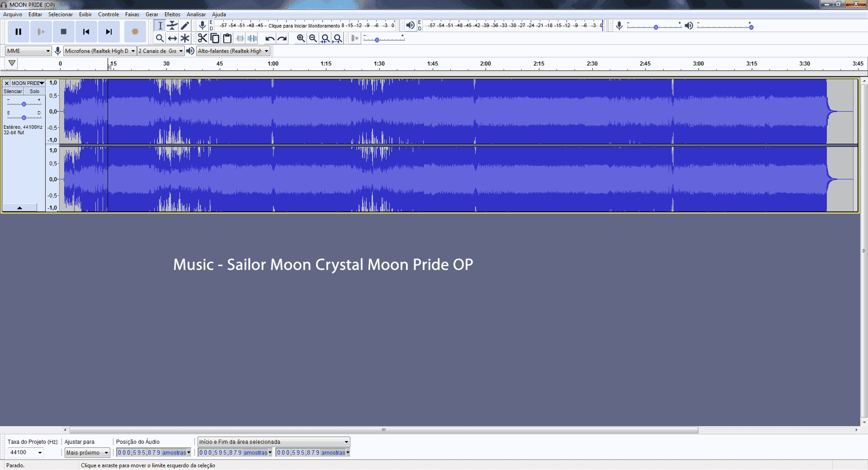The width and height of the screenshot is (868, 470).
Task: Click 'Clique para Iniciar Monitoramento' on the meter
Action: (x=304, y=26)
